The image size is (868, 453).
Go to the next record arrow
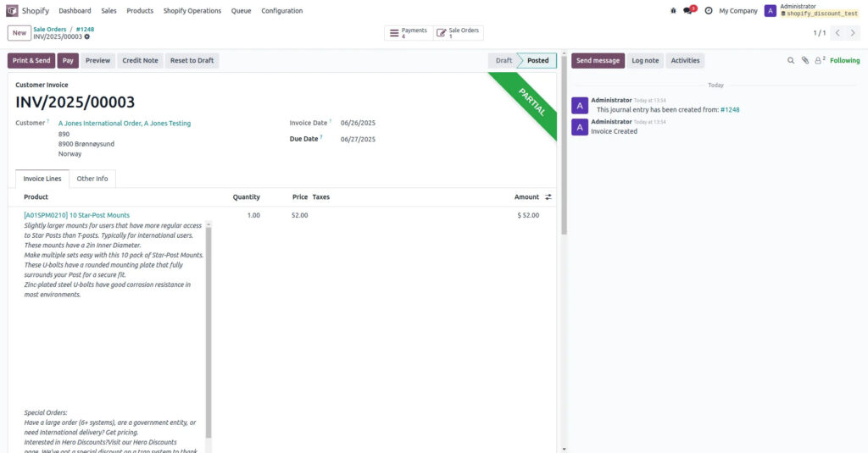tap(854, 33)
